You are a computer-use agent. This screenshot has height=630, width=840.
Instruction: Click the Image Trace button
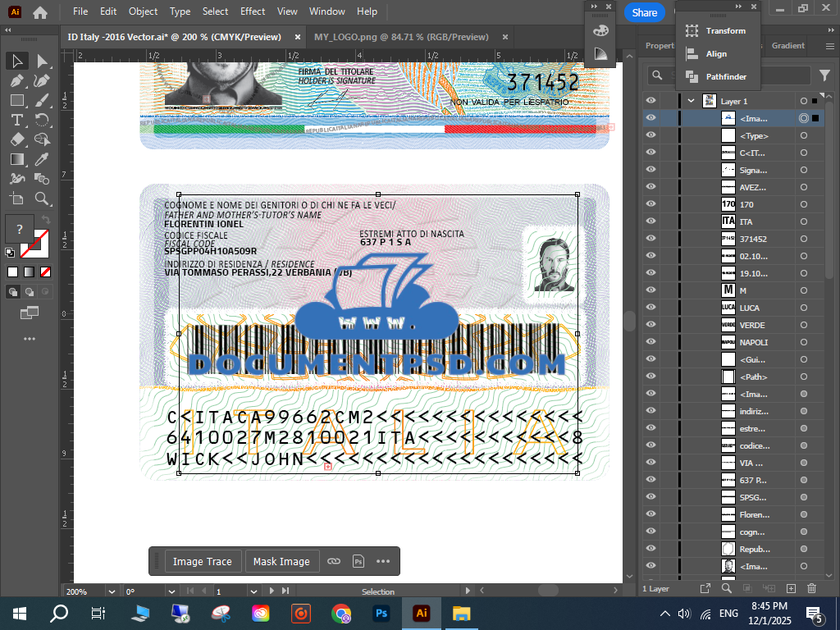[203, 562]
